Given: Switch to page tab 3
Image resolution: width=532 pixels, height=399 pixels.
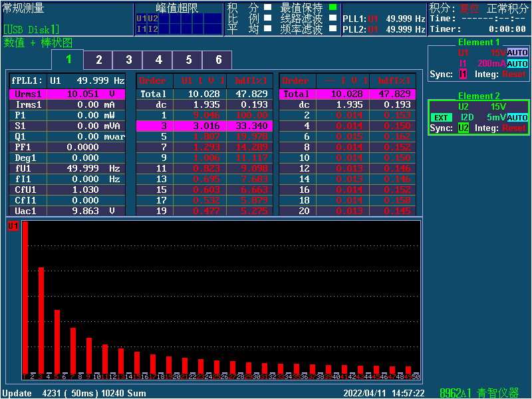Looking at the screenshot, I should (128, 60).
